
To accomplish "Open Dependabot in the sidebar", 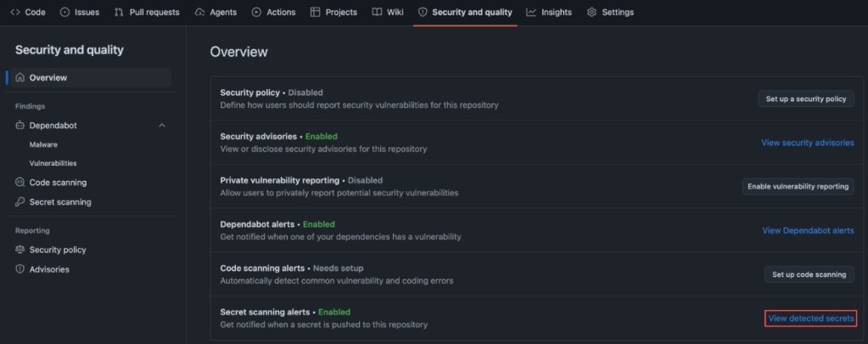I will click(53, 125).
